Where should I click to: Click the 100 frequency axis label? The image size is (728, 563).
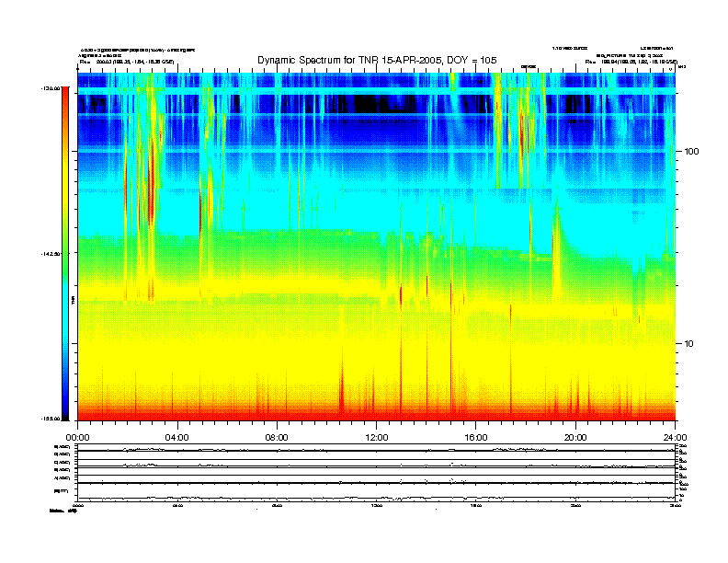click(691, 152)
